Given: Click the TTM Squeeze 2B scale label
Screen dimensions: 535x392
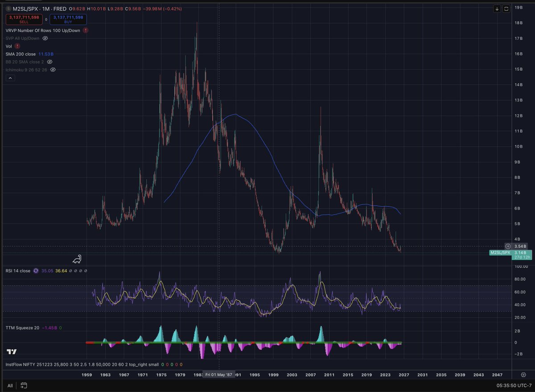Looking at the screenshot, I should pyautogui.click(x=517, y=331).
